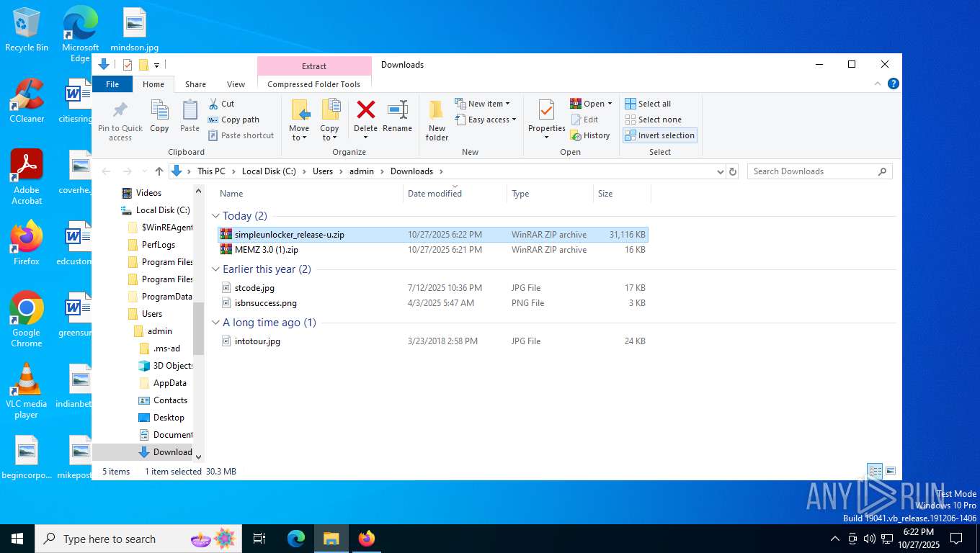Open the ribbon Help icon
The height and width of the screenshot is (553, 980).
click(894, 84)
